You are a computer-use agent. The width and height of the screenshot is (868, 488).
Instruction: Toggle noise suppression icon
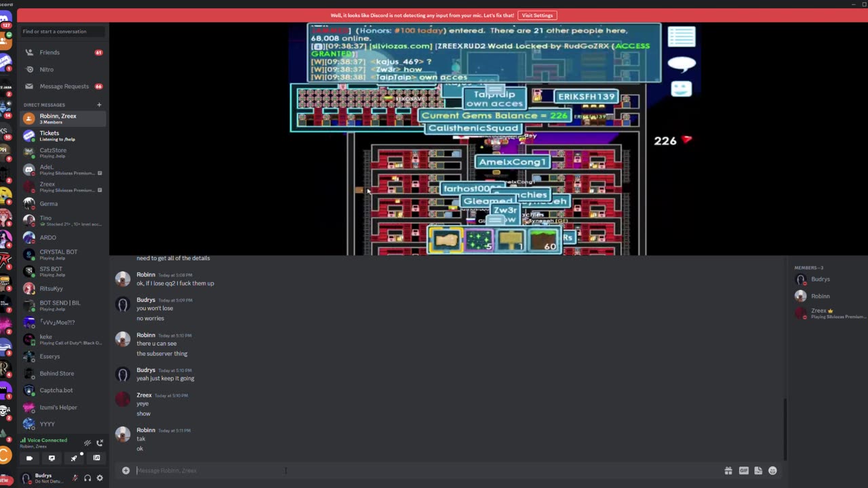(x=87, y=443)
